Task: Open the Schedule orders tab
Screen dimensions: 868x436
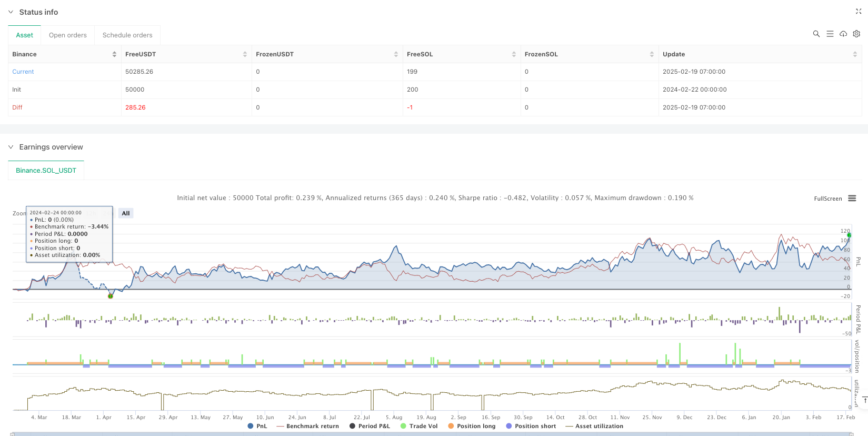Action: 127,35
